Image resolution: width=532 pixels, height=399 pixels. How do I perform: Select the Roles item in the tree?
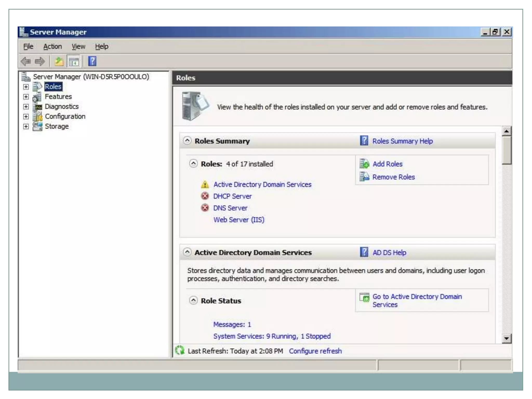[53, 87]
